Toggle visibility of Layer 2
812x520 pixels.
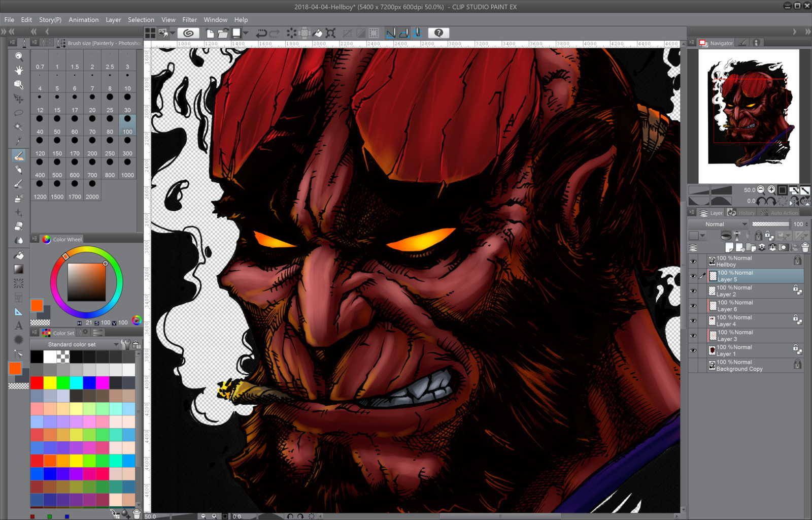pos(693,291)
